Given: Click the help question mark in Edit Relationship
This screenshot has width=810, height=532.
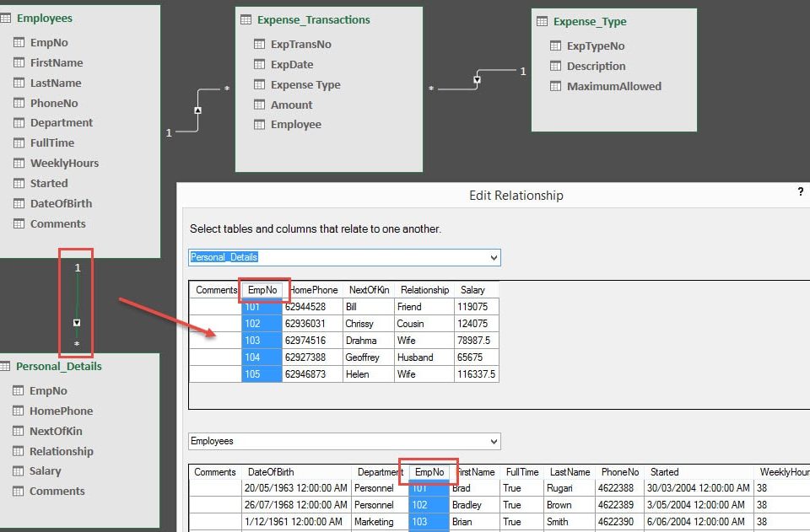Looking at the screenshot, I should click(x=800, y=192).
